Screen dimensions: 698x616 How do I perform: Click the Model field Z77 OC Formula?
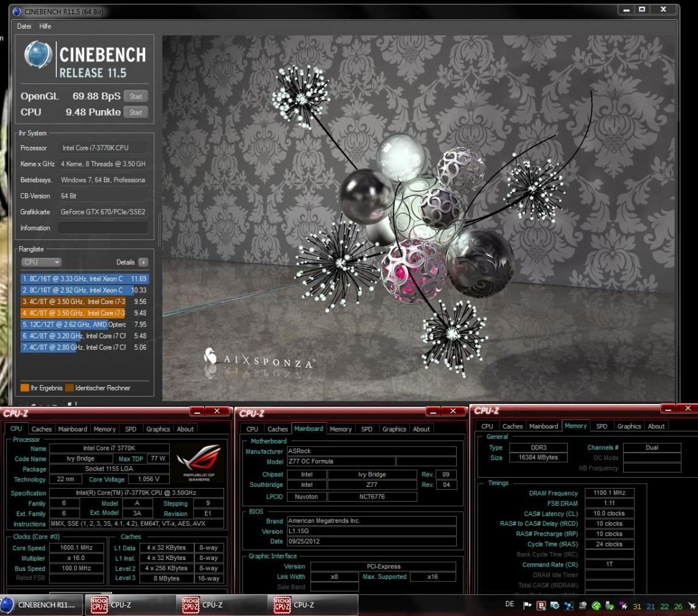pos(342,461)
